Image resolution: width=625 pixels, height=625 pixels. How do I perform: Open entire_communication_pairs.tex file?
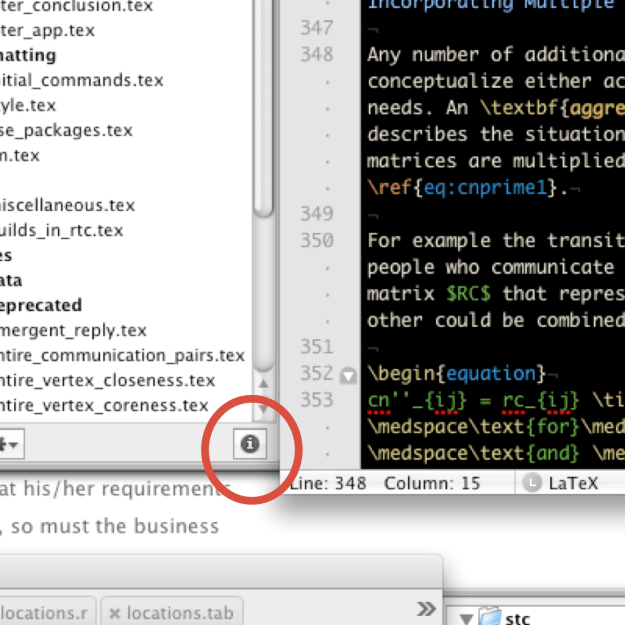(122, 356)
